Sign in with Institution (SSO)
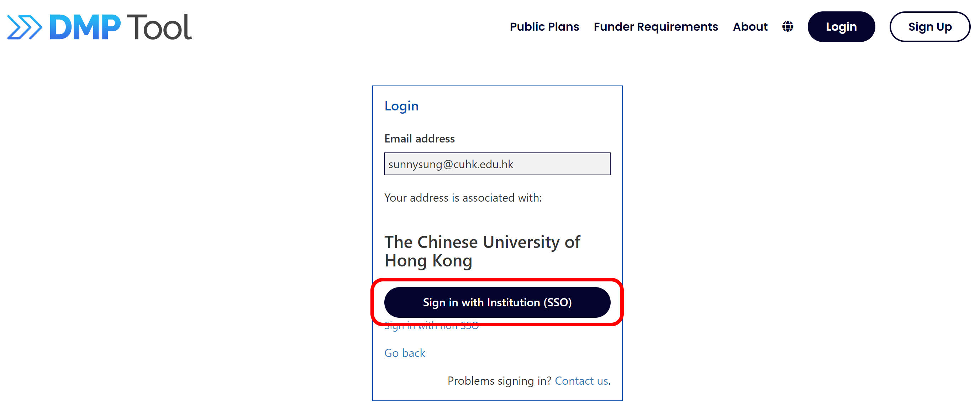 pos(497,302)
